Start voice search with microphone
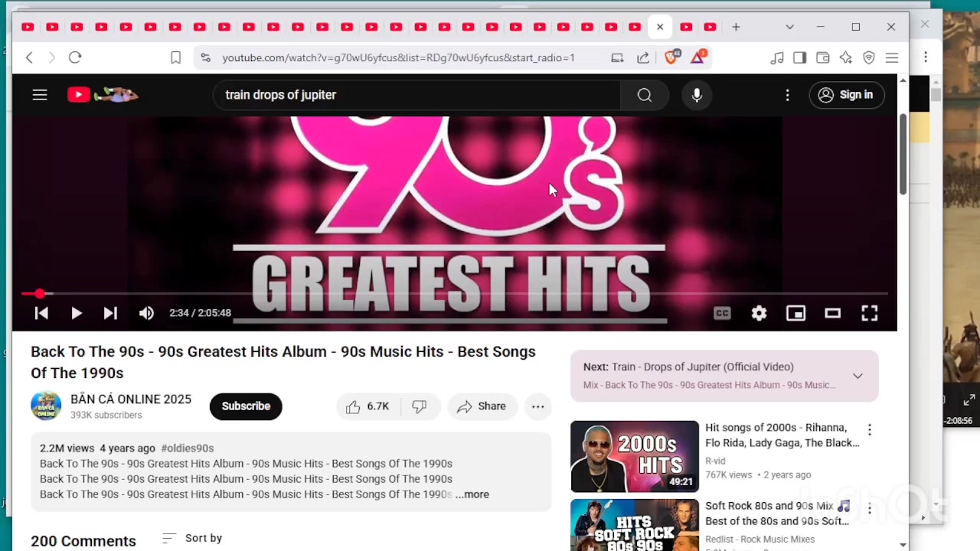Image resolution: width=980 pixels, height=551 pixels. 697,95
